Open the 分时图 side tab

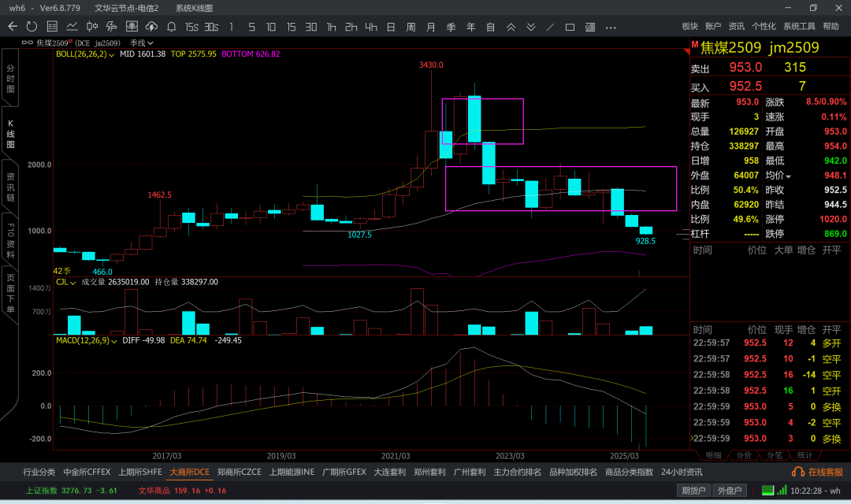[10, 79]
